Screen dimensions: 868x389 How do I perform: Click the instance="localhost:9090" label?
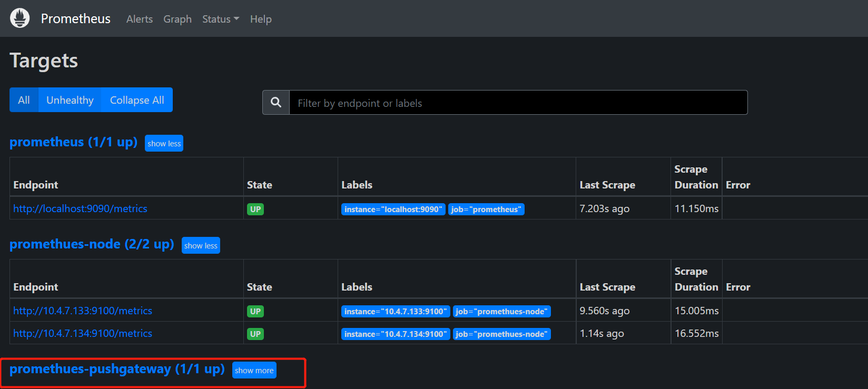pyautogui.click(x=393, y=210)
